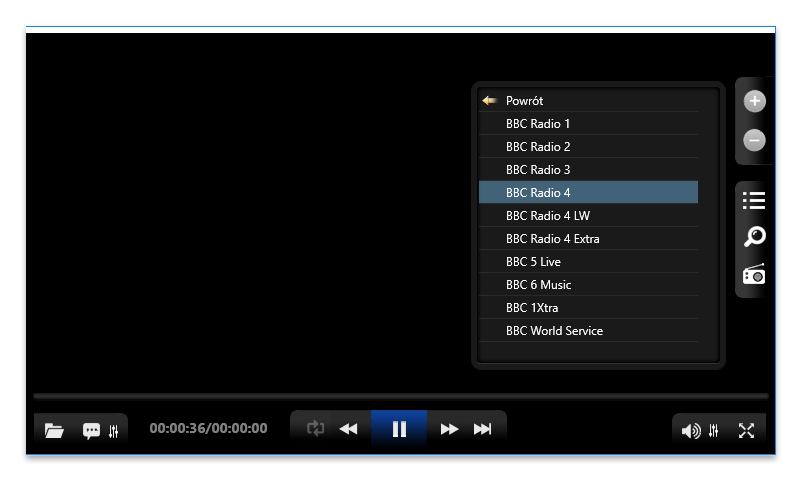The height and width of the screenshot is (481, 802).
Task: Select BBC Radio 2 station
Action: click(588, 146)
